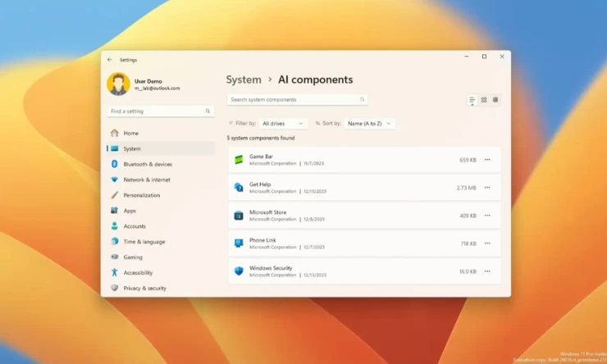Click the Search system components box
This screenshot has width=607, height=364.
297,99
